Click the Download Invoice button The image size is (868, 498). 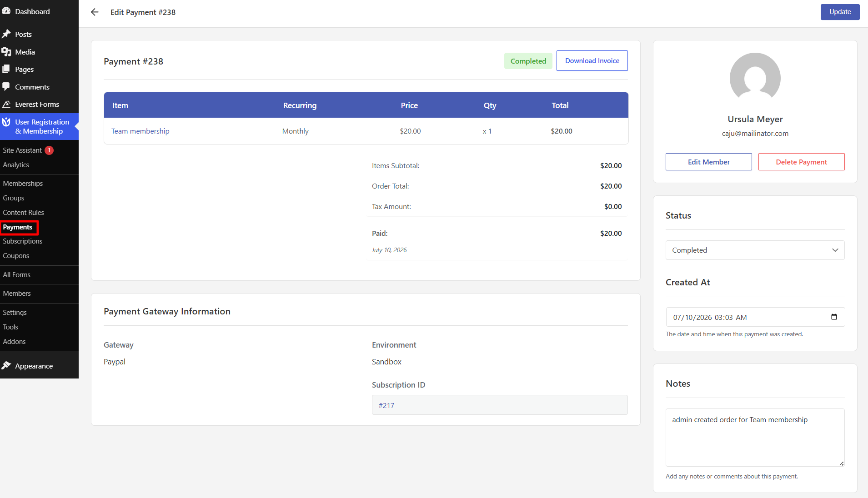592,61
